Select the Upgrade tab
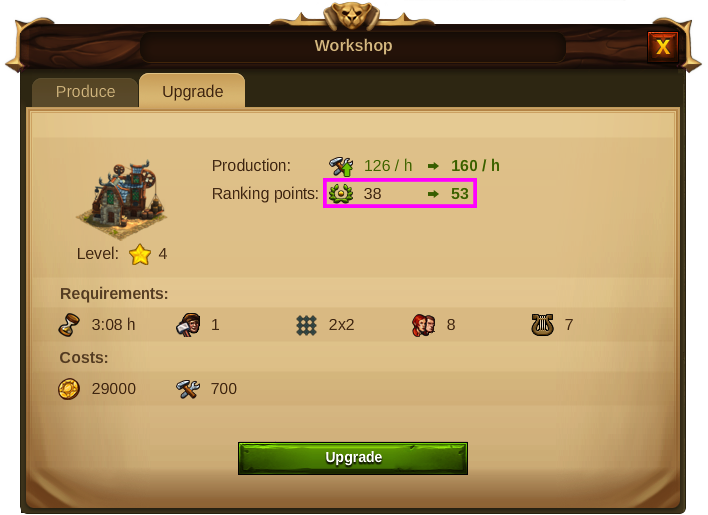The width and height of the screenshot is (708, 515). tap(192, 91)
